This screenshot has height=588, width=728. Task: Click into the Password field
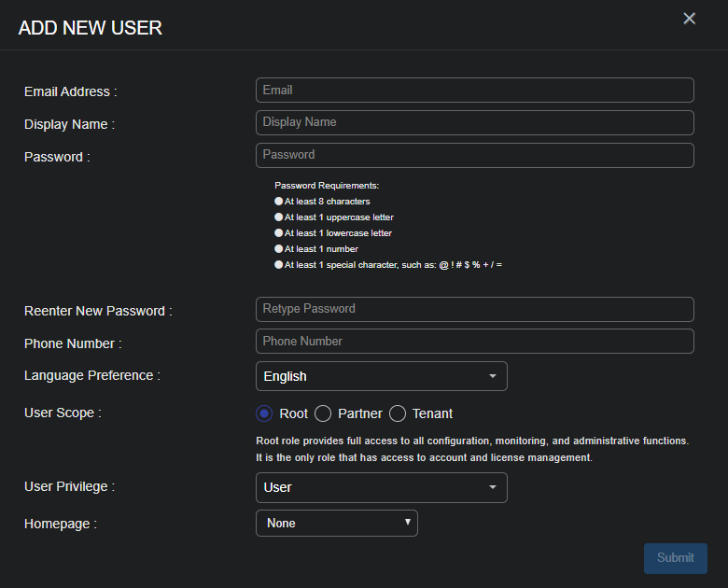tap(474, 155)
